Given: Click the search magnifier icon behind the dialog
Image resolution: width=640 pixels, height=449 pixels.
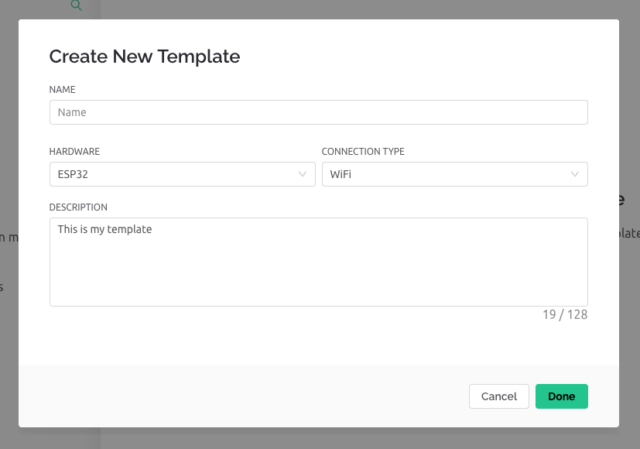Looking at the screenshot, I should click(76, 6).
